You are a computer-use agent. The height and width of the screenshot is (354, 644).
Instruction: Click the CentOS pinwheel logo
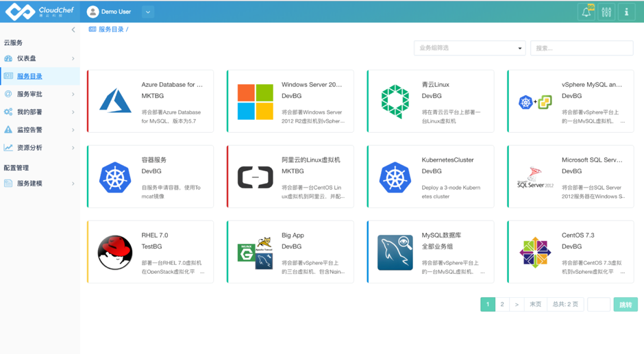[x=535, y=253]
